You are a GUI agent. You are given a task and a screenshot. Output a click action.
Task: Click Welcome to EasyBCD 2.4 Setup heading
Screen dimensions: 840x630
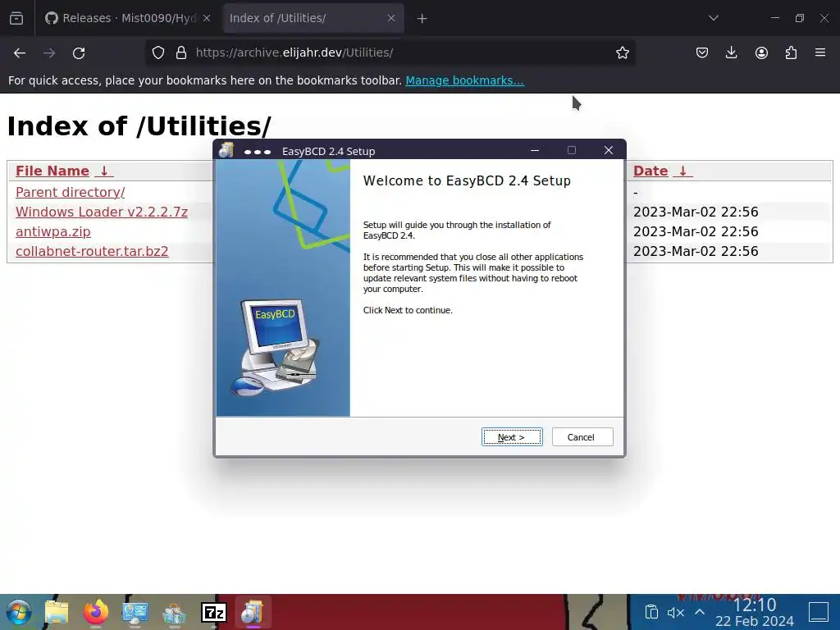(x=467, y=180)
